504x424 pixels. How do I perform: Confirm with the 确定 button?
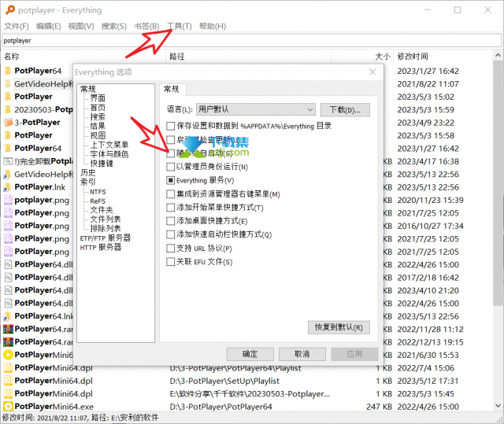[250, 354]
